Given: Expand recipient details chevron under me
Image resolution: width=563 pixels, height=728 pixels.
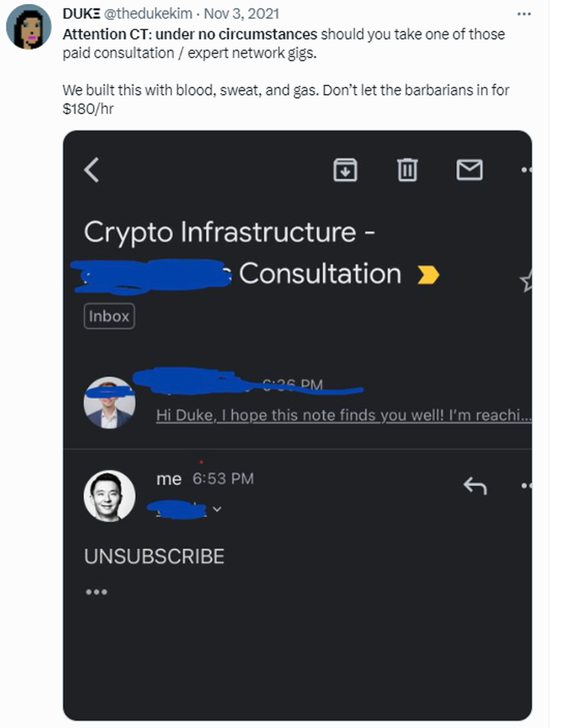Looking at the screenshot, I should (217, 509).
